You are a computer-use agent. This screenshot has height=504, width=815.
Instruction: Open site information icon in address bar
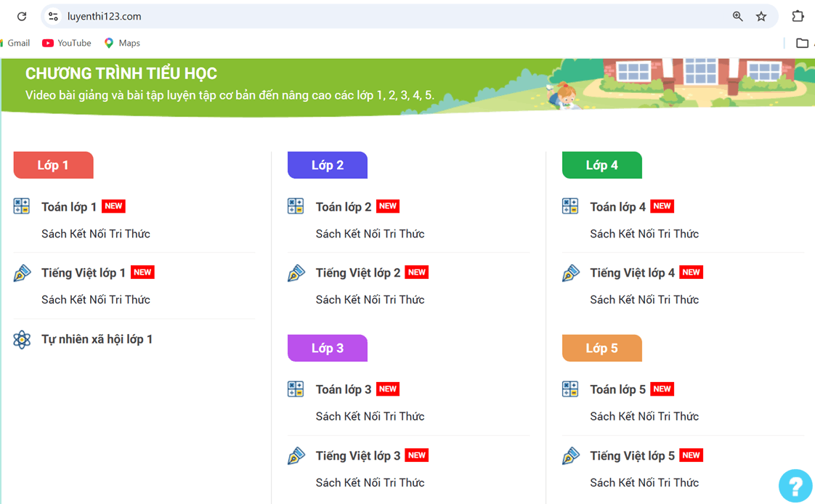(53, 16)
